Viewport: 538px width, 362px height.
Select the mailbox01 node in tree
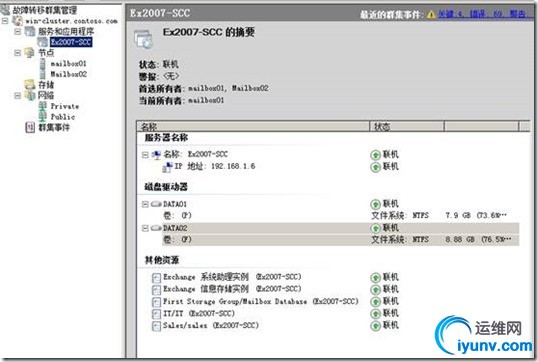pyautogui.click(x=68, y=63)
